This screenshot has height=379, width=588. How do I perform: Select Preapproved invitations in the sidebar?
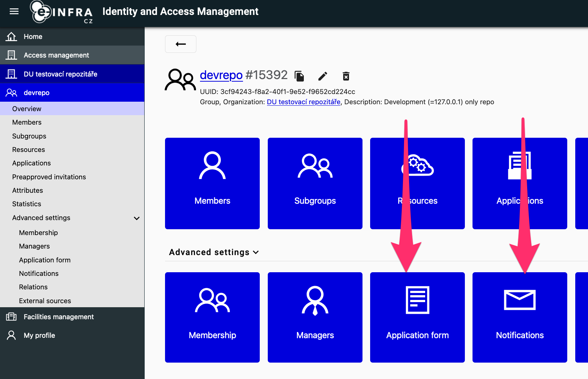(x=49, y=177)
